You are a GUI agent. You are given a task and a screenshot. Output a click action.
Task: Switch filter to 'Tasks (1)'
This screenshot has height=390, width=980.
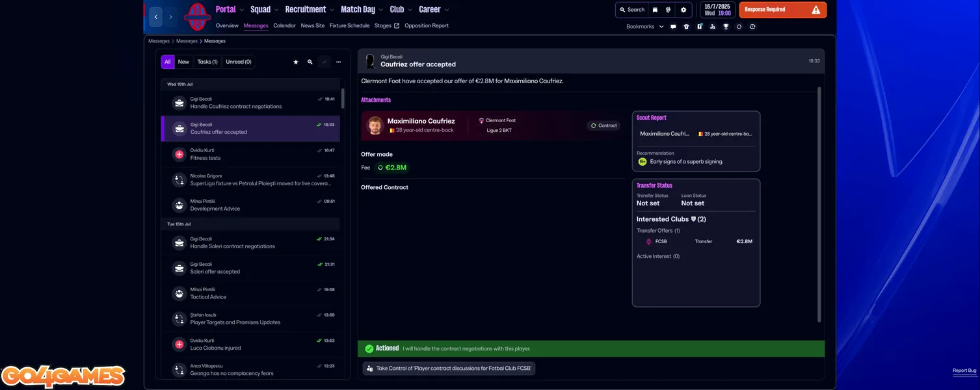207,62
